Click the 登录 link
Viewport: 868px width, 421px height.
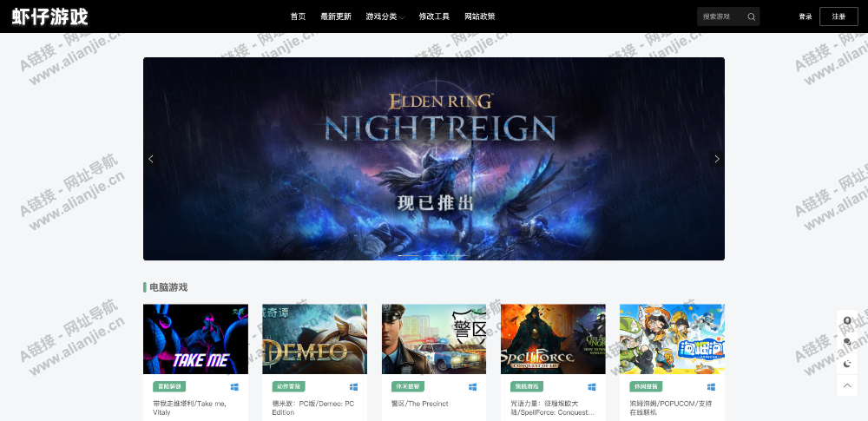click(x=805, y=16)
